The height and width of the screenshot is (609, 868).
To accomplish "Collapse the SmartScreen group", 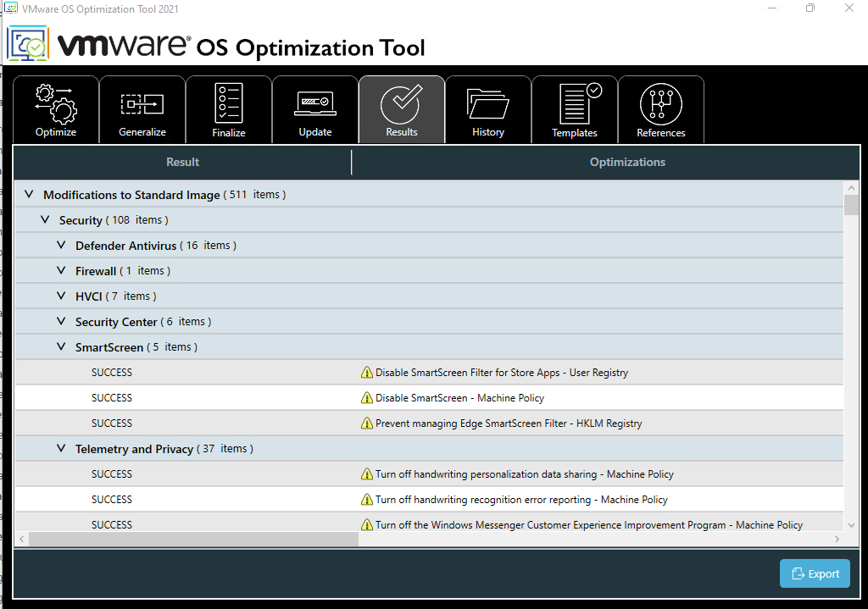I will tap(61, 346).
